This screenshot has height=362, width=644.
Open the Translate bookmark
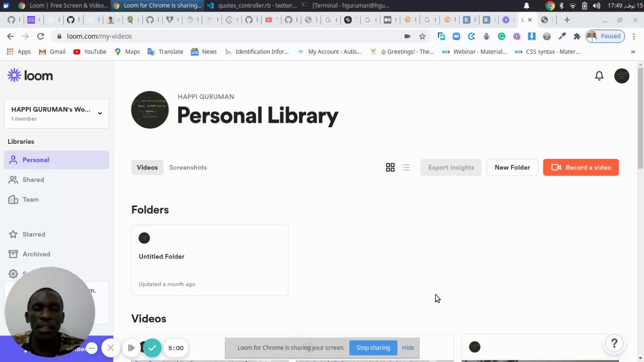pos(165,52)
